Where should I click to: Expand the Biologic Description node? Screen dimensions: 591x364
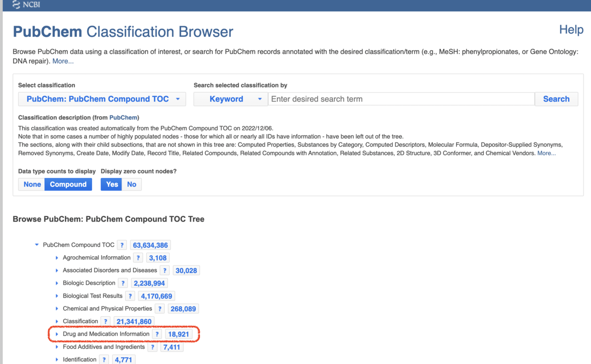pos(57,283)
